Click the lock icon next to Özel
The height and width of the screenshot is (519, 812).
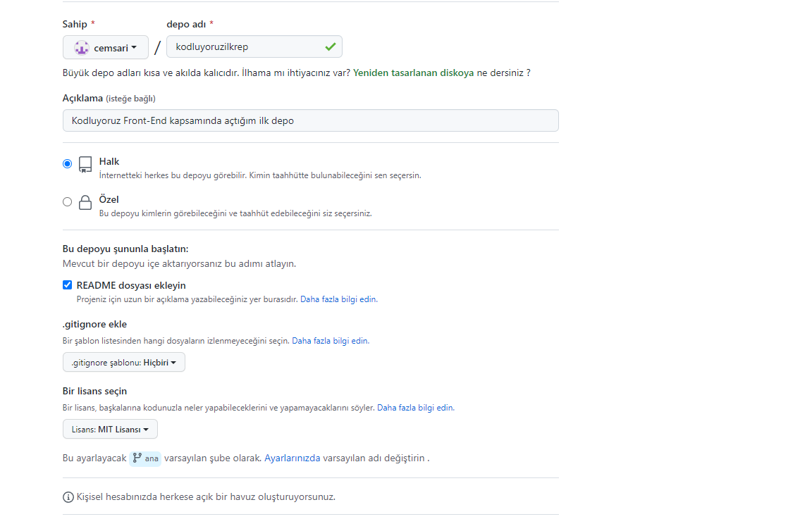[x=85, y=202]
